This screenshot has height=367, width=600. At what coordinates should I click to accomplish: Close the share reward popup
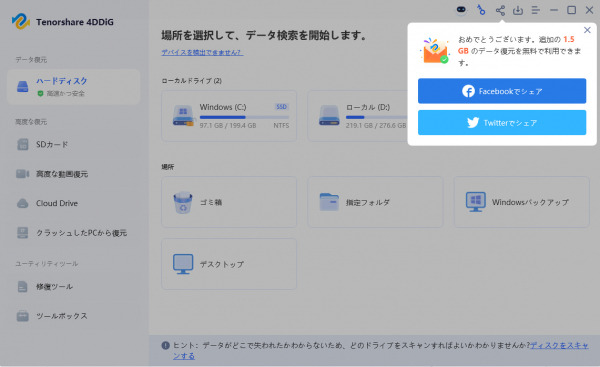(587, 30)
